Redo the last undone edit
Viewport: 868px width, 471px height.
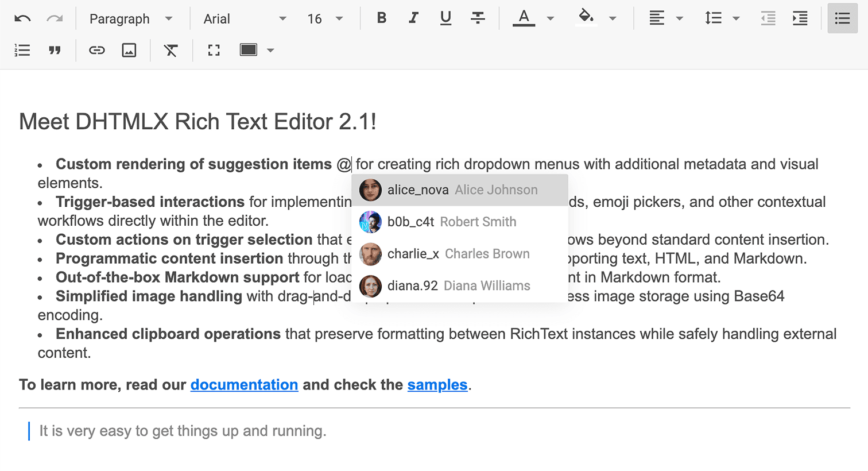tap(55, 19)
